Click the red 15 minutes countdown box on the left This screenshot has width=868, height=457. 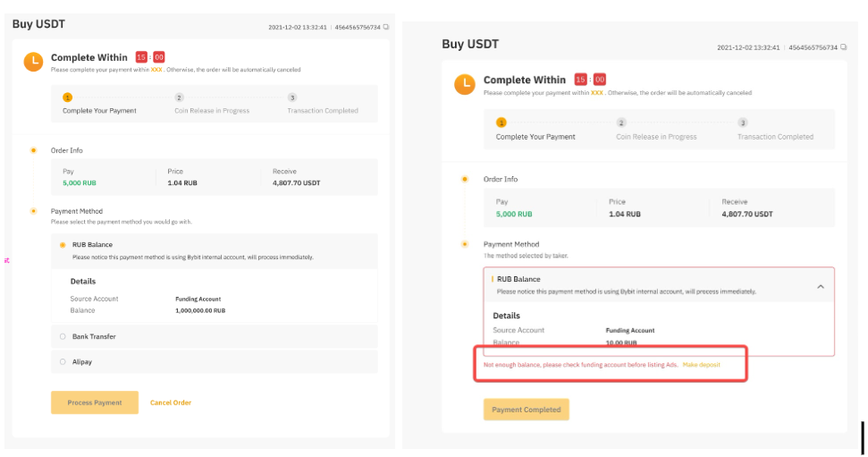point(141,57)
